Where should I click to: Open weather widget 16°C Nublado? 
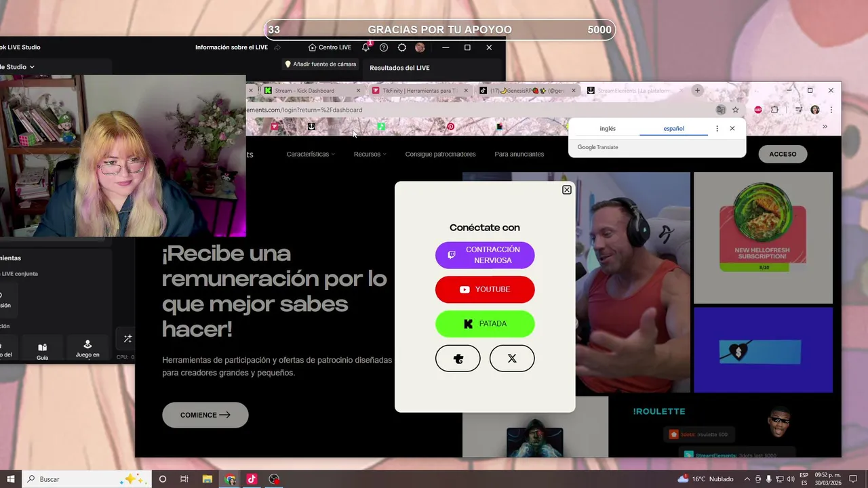tap(705, 479)
